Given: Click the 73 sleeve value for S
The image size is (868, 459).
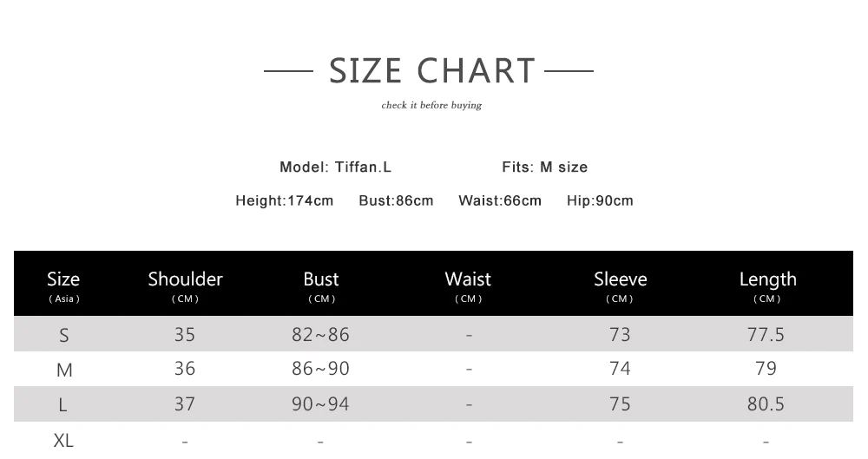Looking at the screenshot, I should 620,334.
